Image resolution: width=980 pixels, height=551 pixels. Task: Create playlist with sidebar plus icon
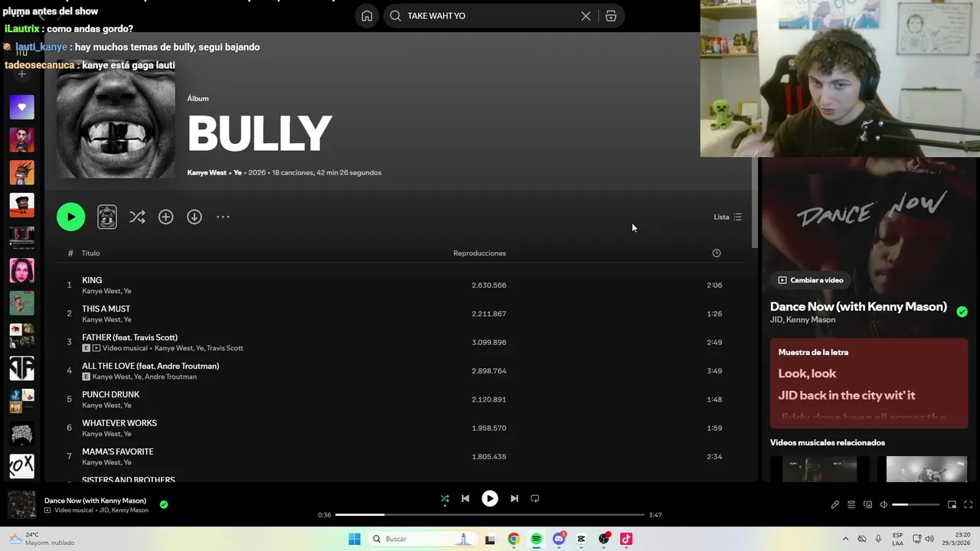(21, 74)
